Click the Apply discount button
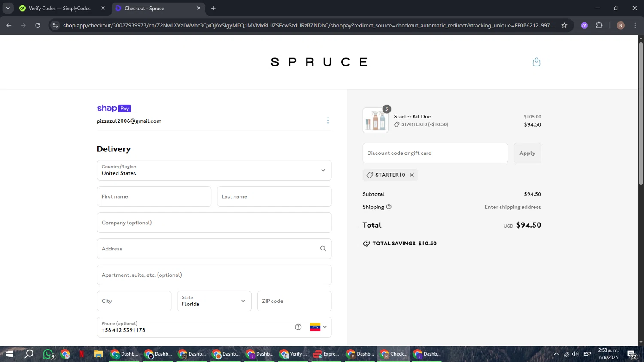644x362 pixels. pos(527,153)
